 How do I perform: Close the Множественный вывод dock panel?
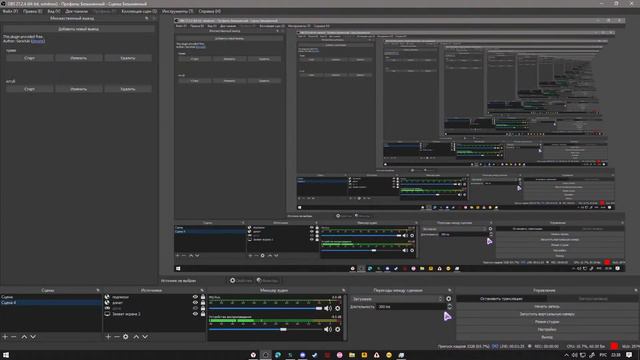pos(154,18)
